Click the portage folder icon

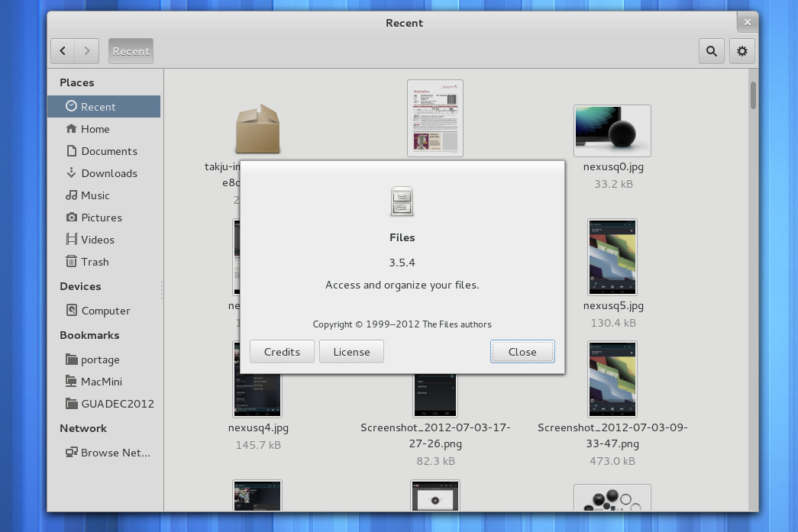71,359
